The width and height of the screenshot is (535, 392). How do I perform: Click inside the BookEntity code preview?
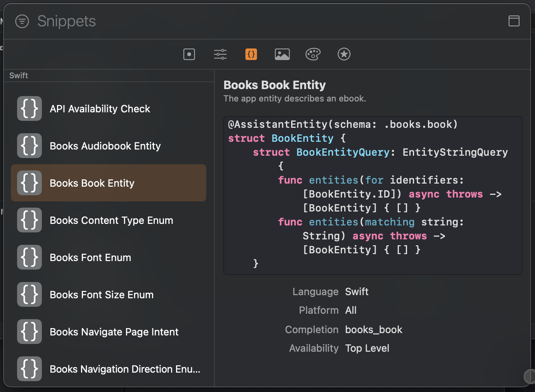(x=373, y=196)
